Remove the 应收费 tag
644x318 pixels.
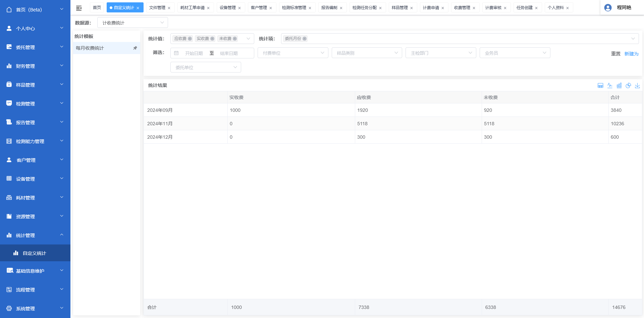[190, 39]
